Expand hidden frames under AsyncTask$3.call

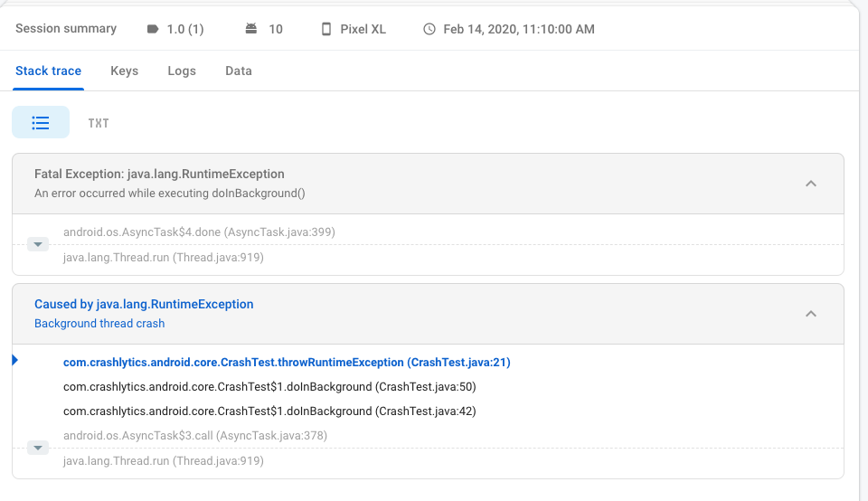point(38,448)
